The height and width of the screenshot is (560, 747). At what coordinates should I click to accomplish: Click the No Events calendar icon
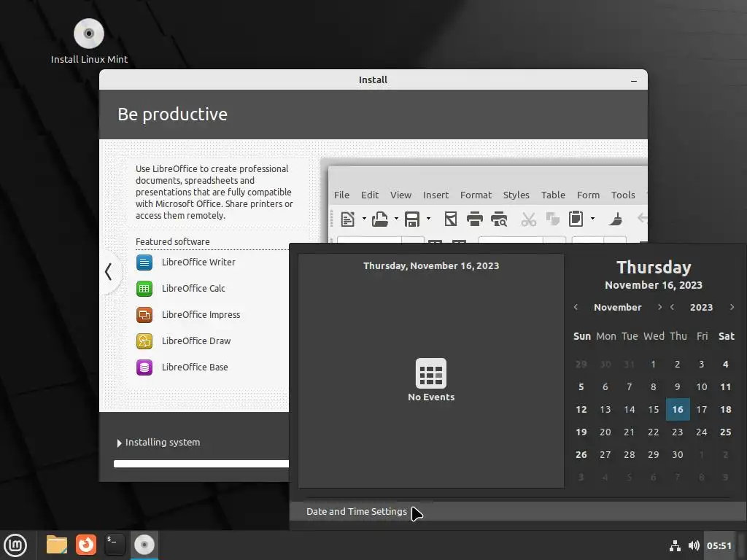tap(431, 373)
